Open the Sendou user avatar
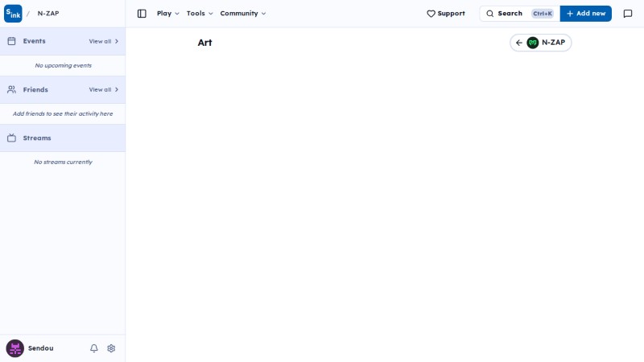Image resolution: width=644 pixels, height=362 pixels. coord(14,348)
